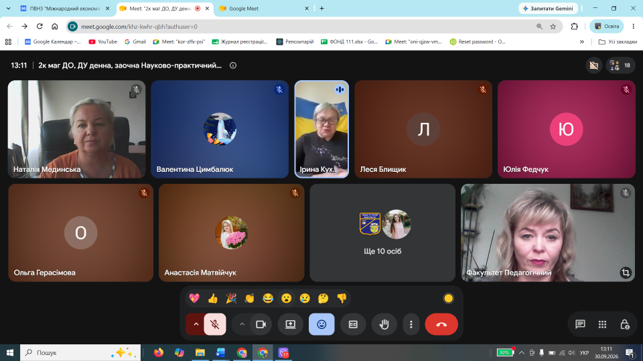Open Firefox from the taskbar
The height and width of the screenshot is (361, 643).
[158, 352]
